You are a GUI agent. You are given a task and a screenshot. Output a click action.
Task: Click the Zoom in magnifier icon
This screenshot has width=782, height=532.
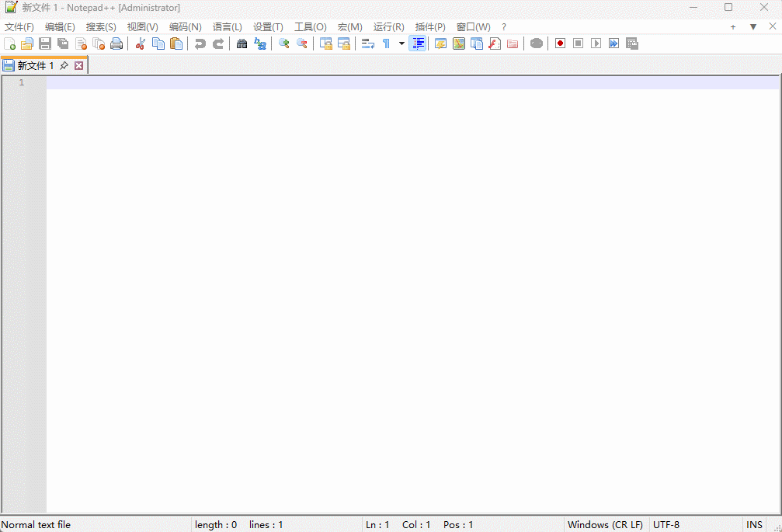point(284,43)
